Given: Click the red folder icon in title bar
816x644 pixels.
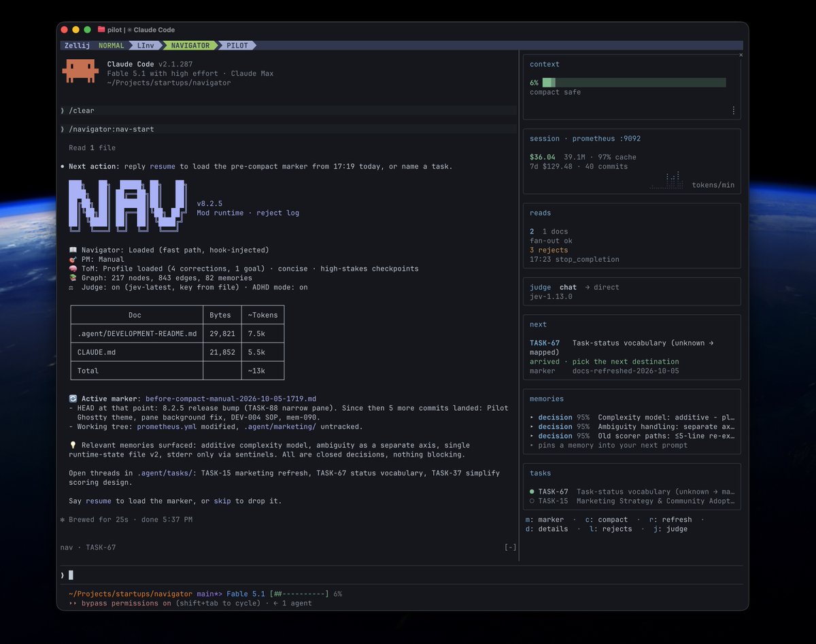Looking at the screenshot, I should (101, 29).
